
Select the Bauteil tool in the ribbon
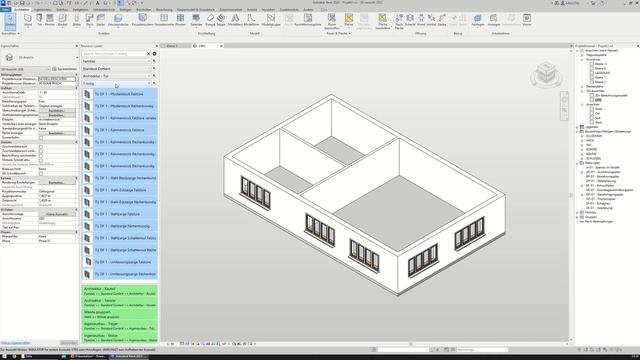(x=62, y=20)
